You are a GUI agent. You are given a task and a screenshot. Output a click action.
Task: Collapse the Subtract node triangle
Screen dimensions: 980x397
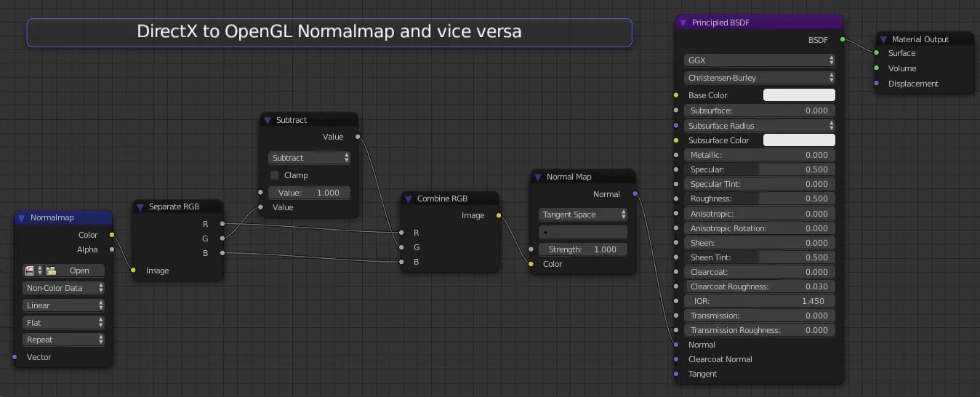click(268, 120)
